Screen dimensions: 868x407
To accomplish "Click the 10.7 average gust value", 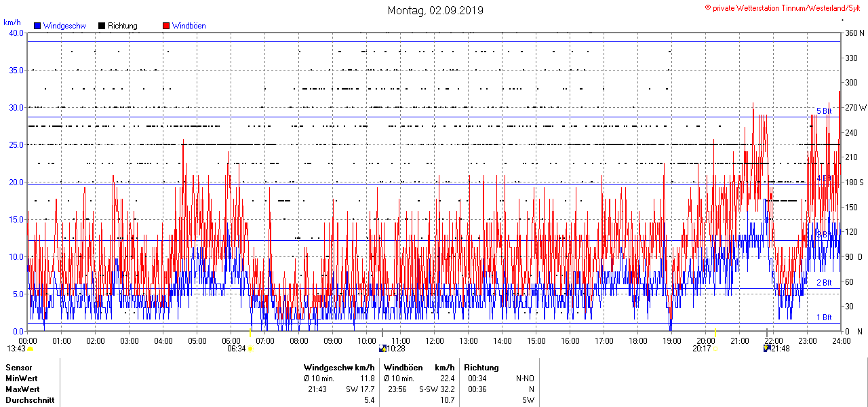I will pos(447,400).
